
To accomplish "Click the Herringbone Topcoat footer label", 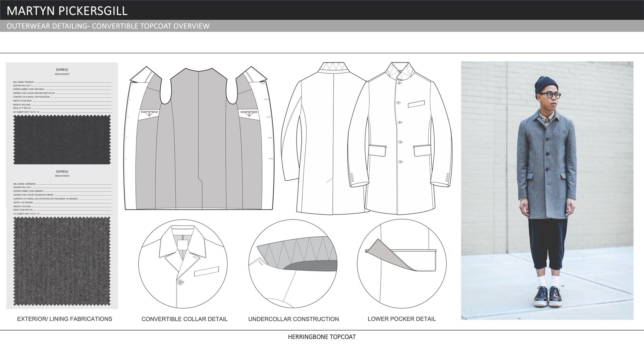I will pos(322,337).
